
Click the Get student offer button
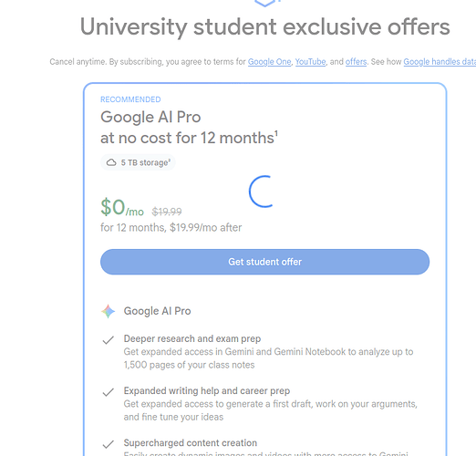(x=264, y=262)
